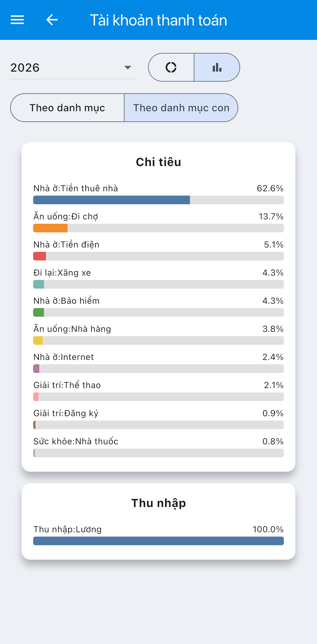Click the Chi tiêu card heading

point(158,162)
